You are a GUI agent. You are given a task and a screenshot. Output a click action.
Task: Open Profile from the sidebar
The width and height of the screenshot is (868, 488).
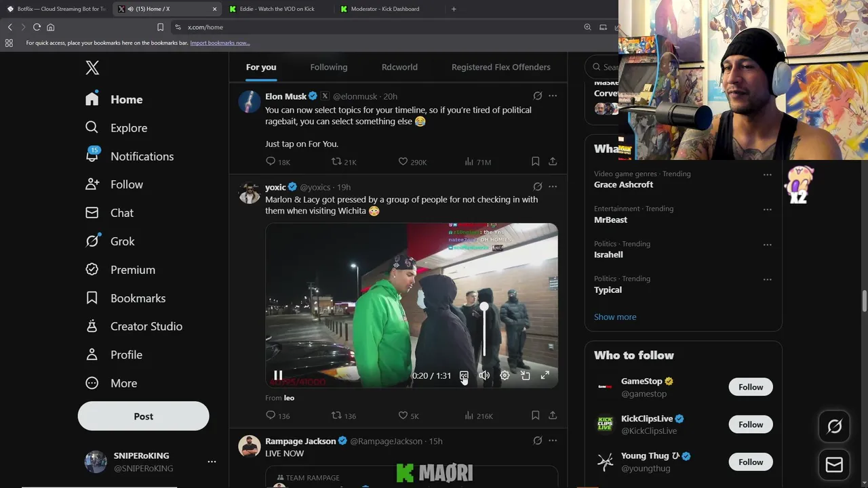[114, 355]
